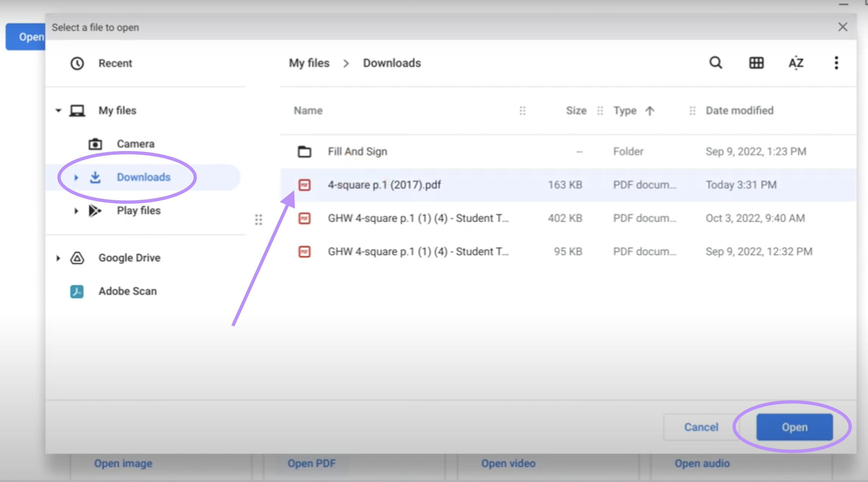This screenshot has height=482, width=868.
Task: Expand the Downloads folder arrow
Action: 76,177
